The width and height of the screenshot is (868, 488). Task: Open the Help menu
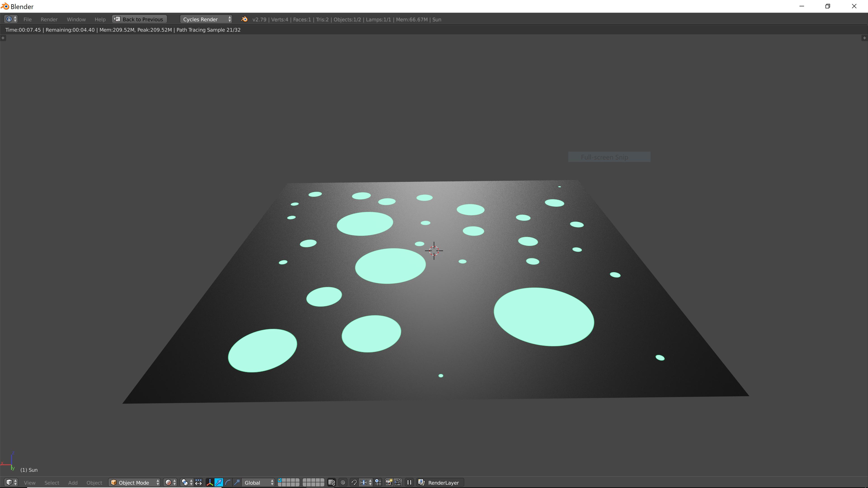pyautogui.click(x=100, y=19)
